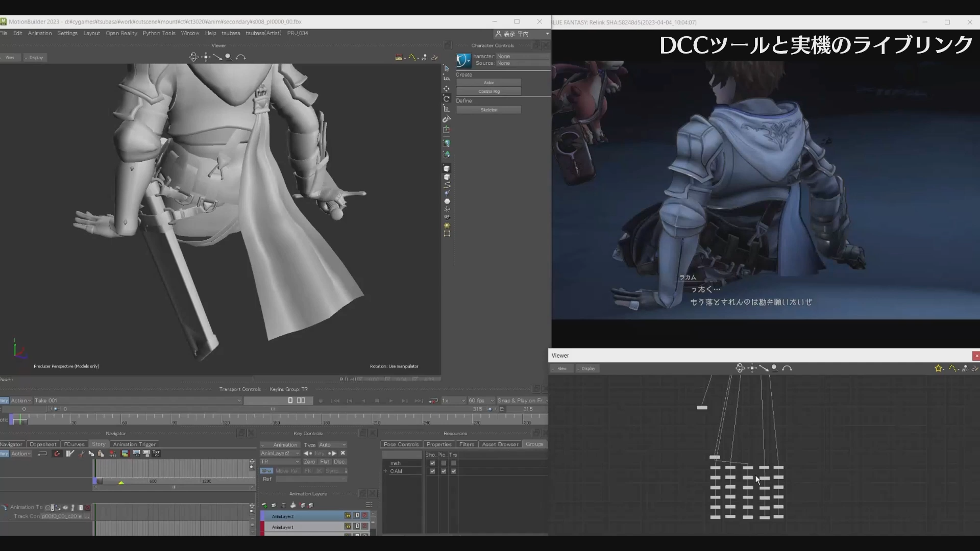Screen dimensions: 980x551
Task: Toggle CAM Pick checkbox in Groups
Action: tap(444, 471)
